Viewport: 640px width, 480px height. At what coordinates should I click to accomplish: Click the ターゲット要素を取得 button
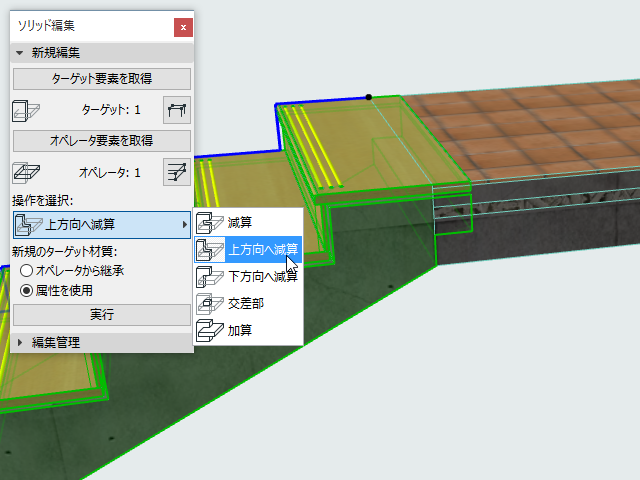(102, 79)
